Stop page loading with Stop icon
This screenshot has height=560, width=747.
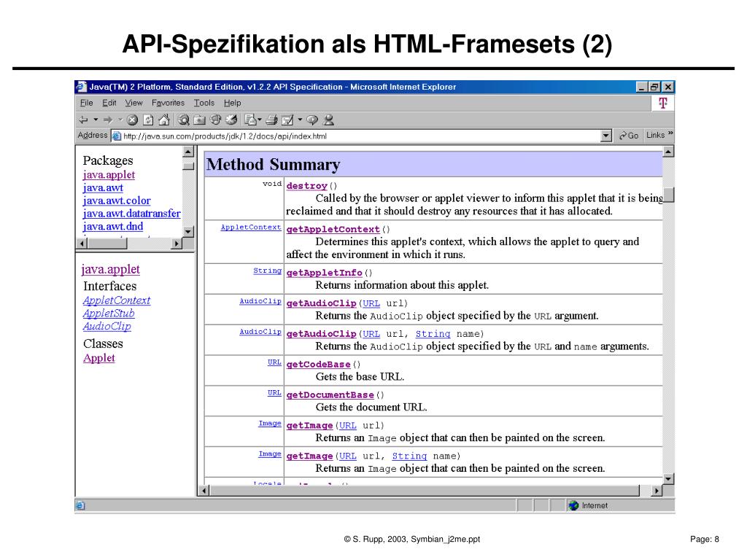pos(133,120)
